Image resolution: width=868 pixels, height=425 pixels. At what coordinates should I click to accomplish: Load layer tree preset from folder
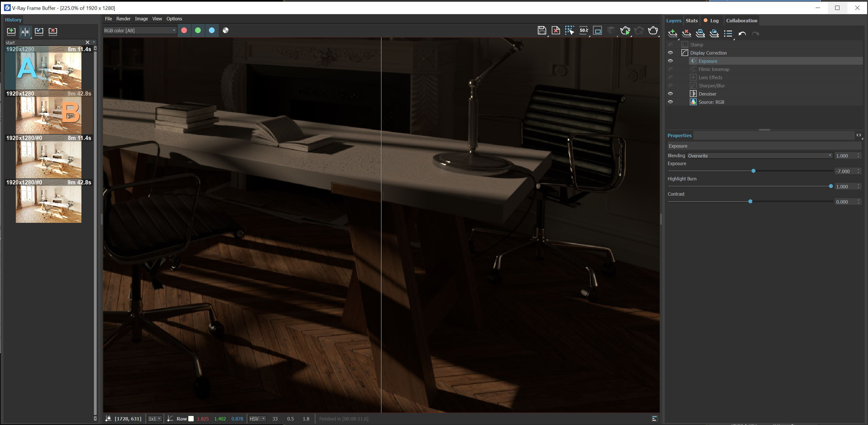click(714, 33)
